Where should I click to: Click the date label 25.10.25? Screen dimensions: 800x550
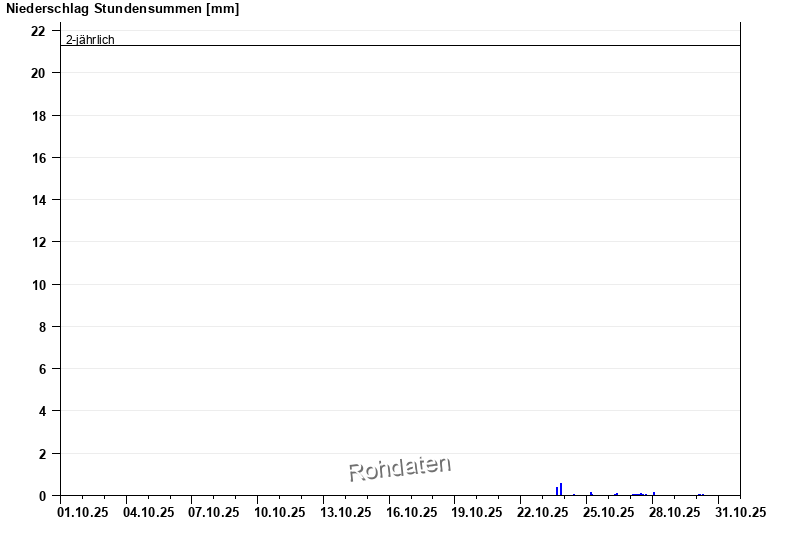(609, 512)
